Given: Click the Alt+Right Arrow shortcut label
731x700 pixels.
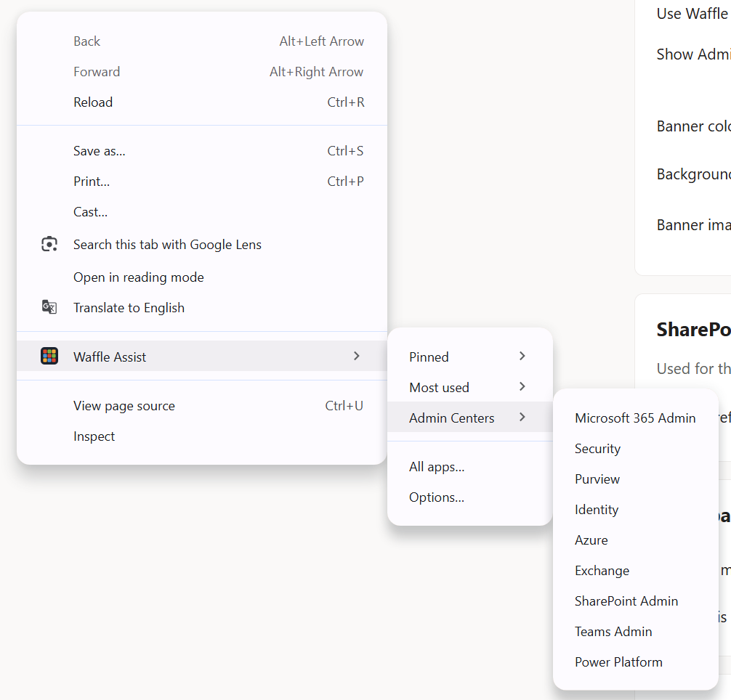Looking at the screenshot, I should coord(317,72).
